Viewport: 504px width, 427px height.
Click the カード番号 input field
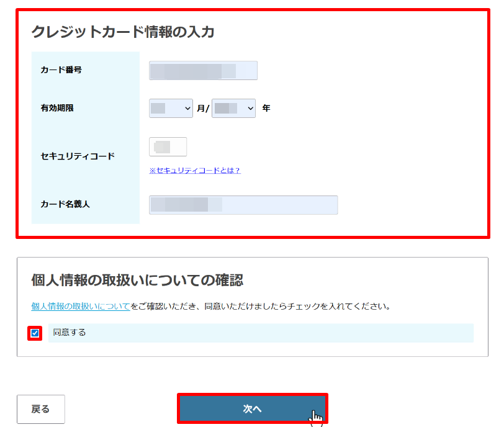[203, 71]
